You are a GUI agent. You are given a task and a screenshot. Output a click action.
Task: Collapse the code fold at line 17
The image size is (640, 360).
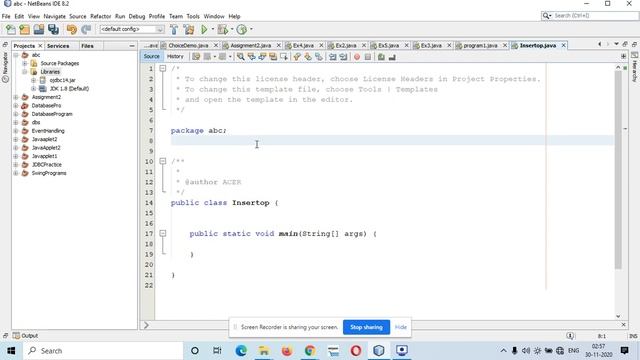[x=162, y=233]
